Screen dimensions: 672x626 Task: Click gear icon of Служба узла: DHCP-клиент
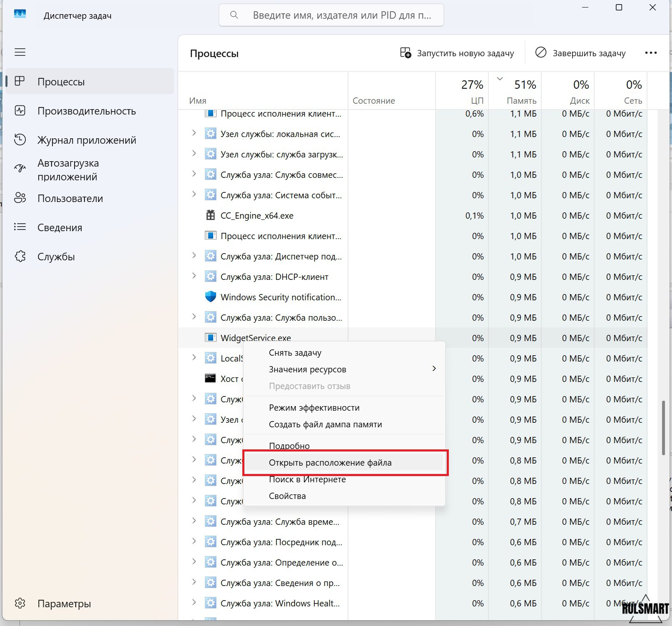(211, 277)
